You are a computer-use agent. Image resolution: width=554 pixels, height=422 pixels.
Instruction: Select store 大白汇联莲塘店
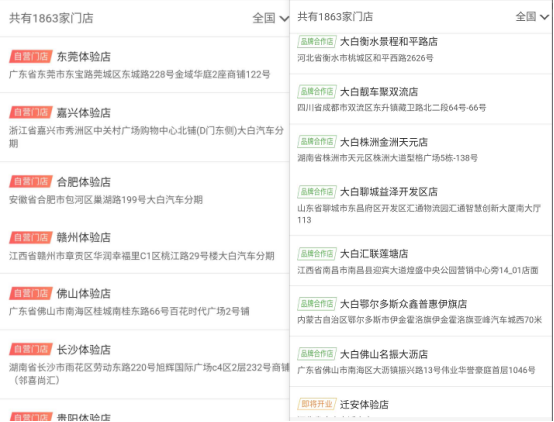374,254
